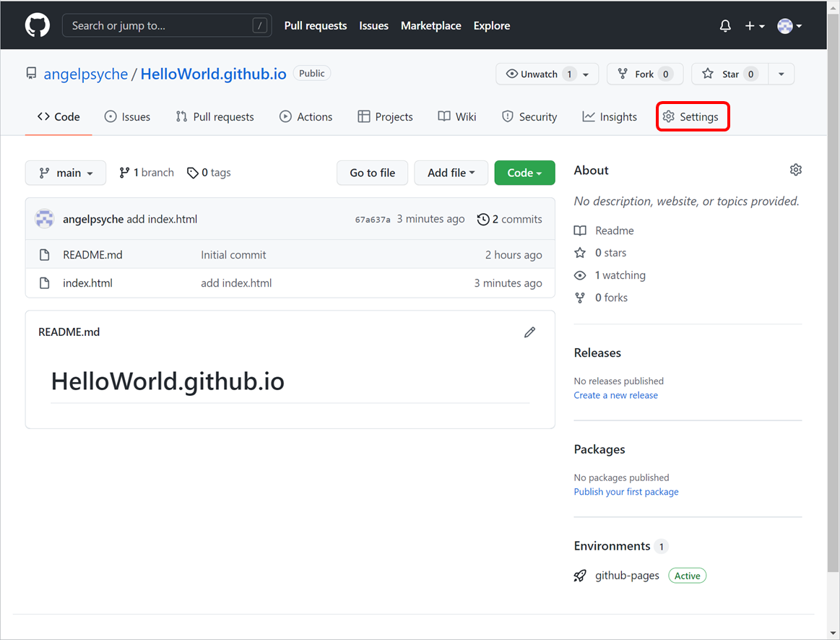Viewport: 840px width, 640px height.
Task: Click the repository book icon beside angelpsyche
Action: click(x=32, y=74)
